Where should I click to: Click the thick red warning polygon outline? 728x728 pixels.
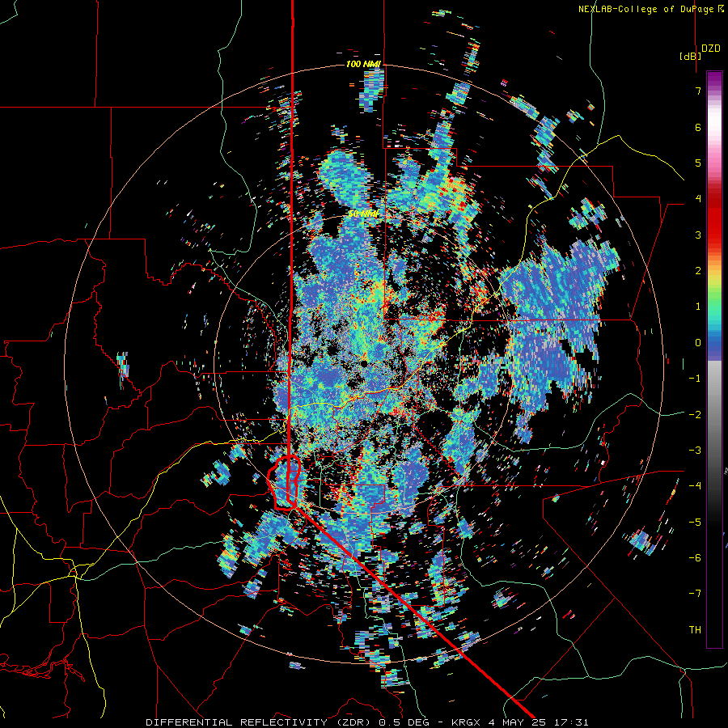[284, 483]
